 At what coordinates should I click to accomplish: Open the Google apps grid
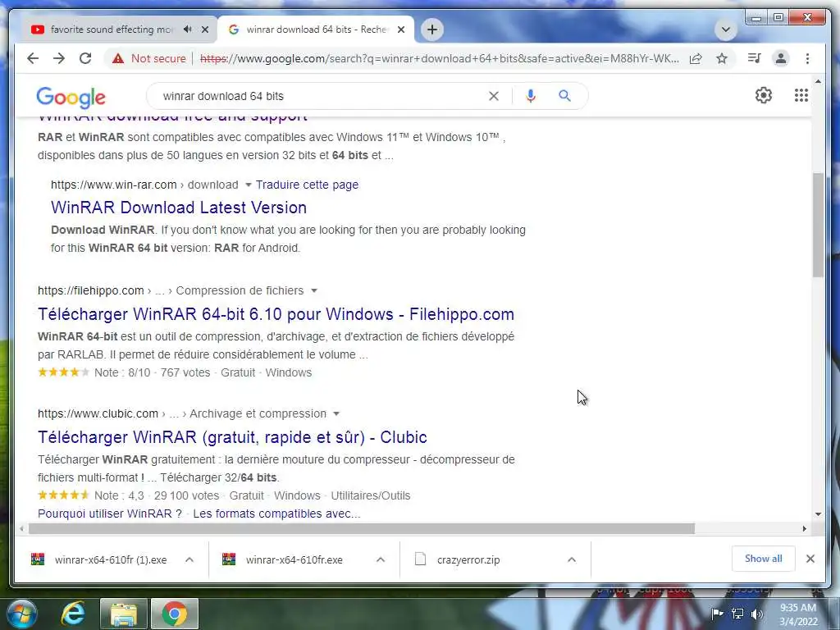(x=801, y=95)
